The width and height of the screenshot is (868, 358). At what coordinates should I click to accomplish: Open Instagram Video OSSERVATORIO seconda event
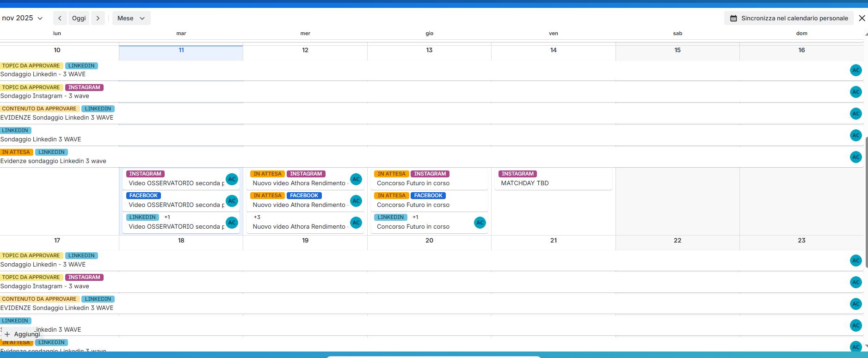coord(181,179)
